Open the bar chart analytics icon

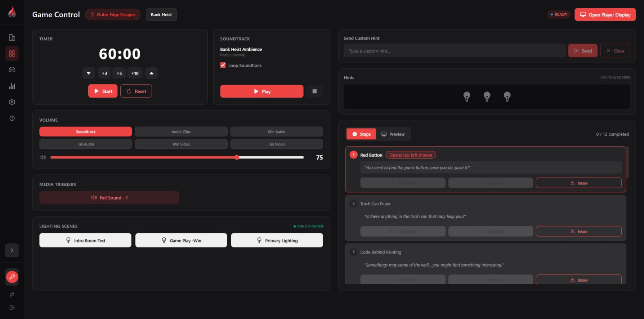coord(12,86)
